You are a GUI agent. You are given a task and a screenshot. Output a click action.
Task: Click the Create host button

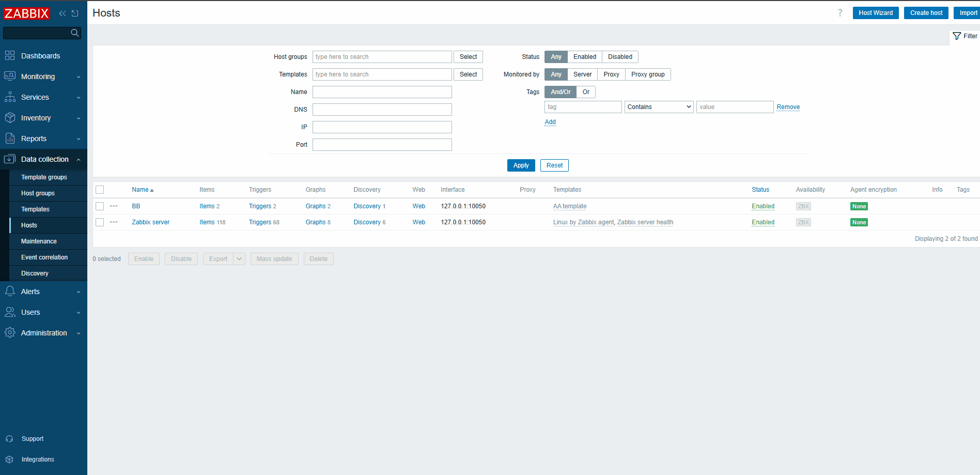pyautogui.click(x=926, y=13)
